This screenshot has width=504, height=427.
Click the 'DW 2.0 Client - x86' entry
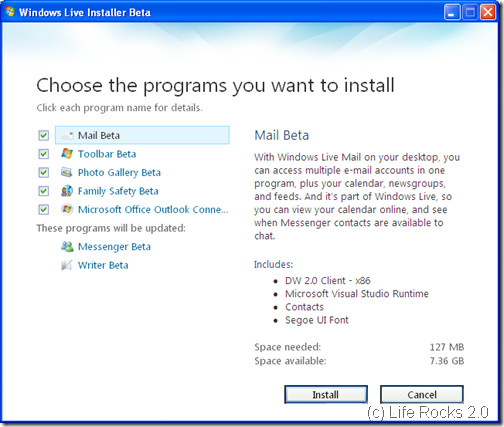click(328, 281)
